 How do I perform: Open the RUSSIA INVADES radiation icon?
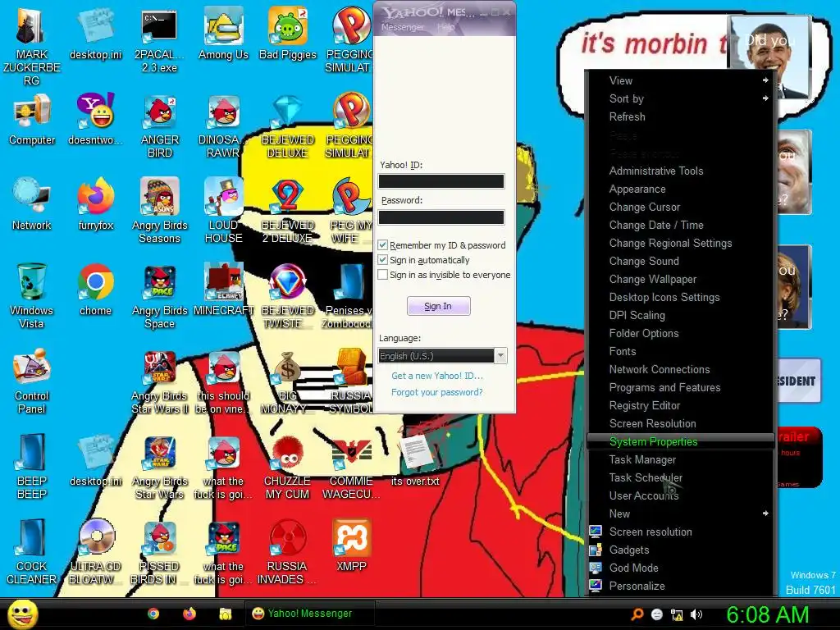(288, 551)
